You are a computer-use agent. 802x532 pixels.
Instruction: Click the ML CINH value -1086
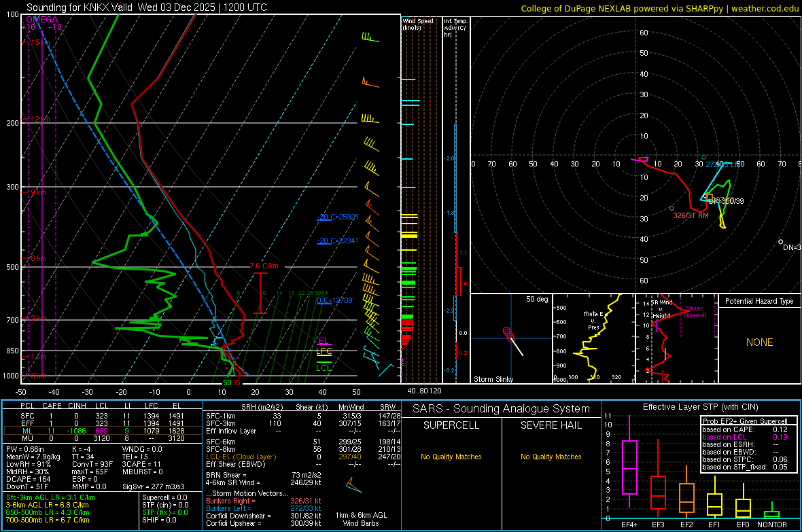77,431
